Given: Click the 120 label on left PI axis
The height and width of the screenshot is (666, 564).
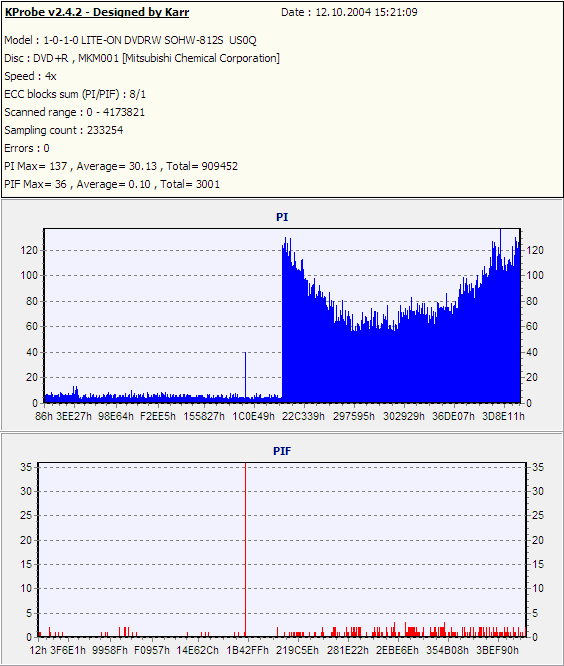Looking at the screenshot, I should [29, 250].
